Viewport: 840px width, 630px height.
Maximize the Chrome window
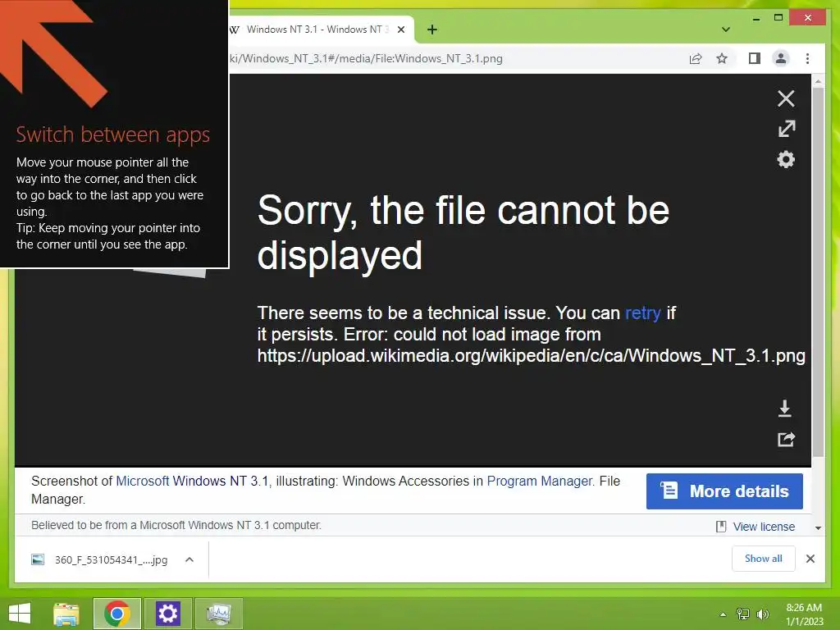click(x=778, y=18)
